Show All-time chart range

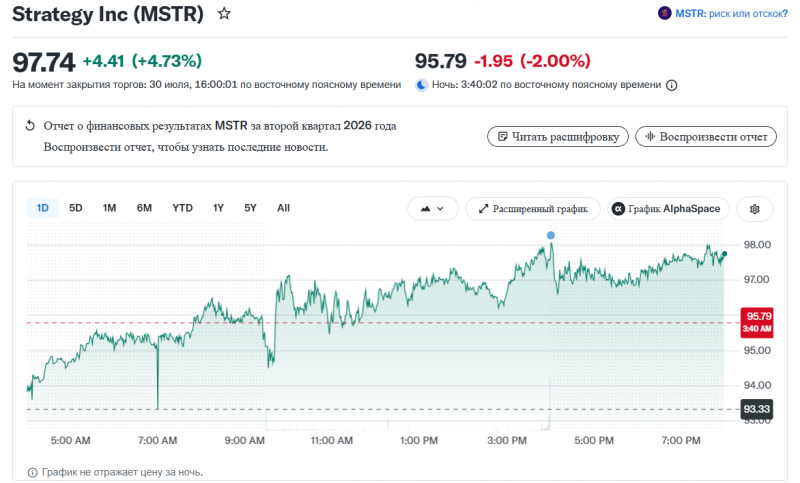[283, 208]
